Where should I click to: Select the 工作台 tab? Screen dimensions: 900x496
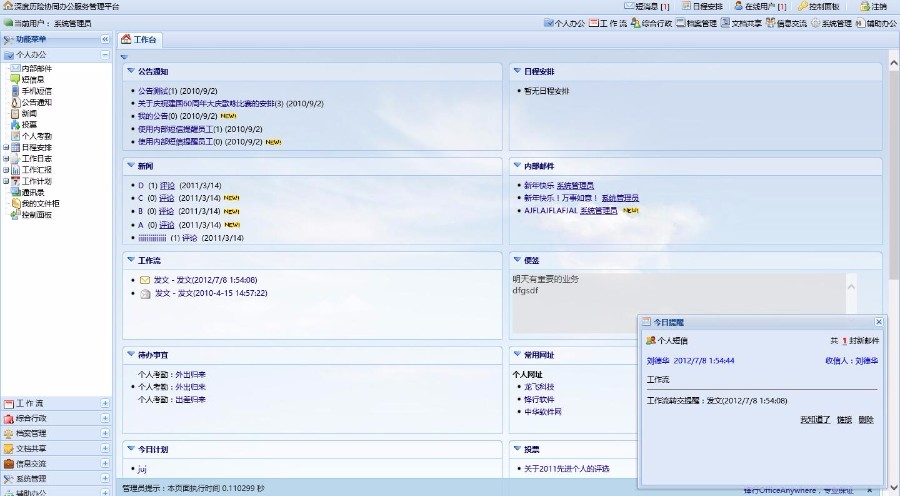(x=139, y=40)
